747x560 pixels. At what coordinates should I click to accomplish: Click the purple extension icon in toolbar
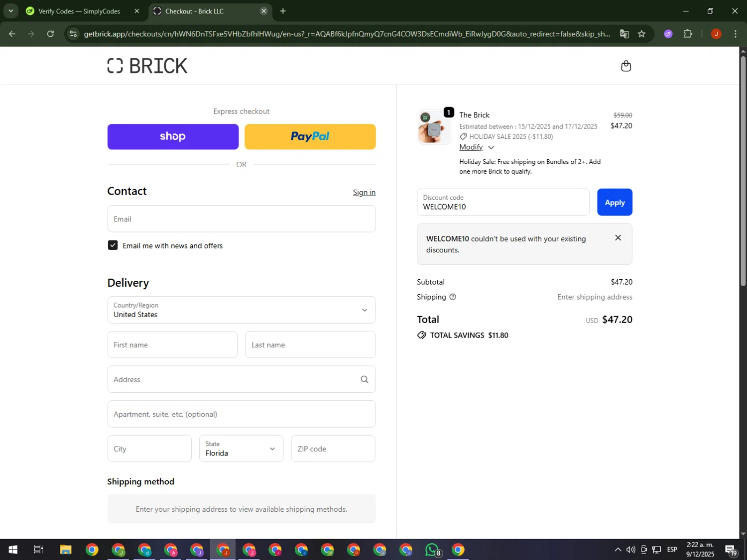point(668,34)
